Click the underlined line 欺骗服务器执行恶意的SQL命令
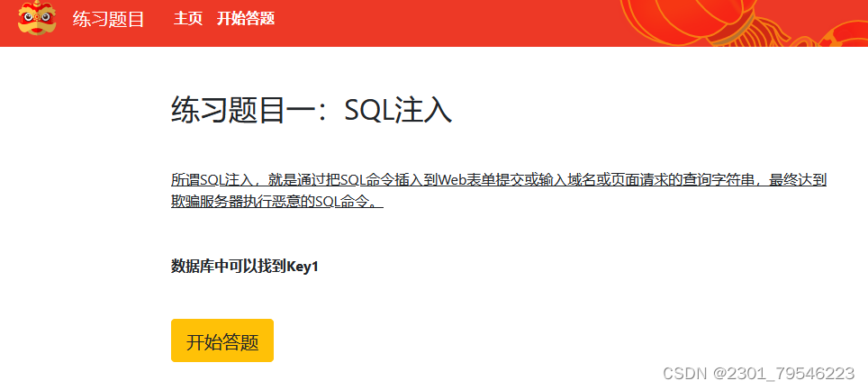This screenshot has width=868, height=390. pyautogui.click(x=276, y=201)
